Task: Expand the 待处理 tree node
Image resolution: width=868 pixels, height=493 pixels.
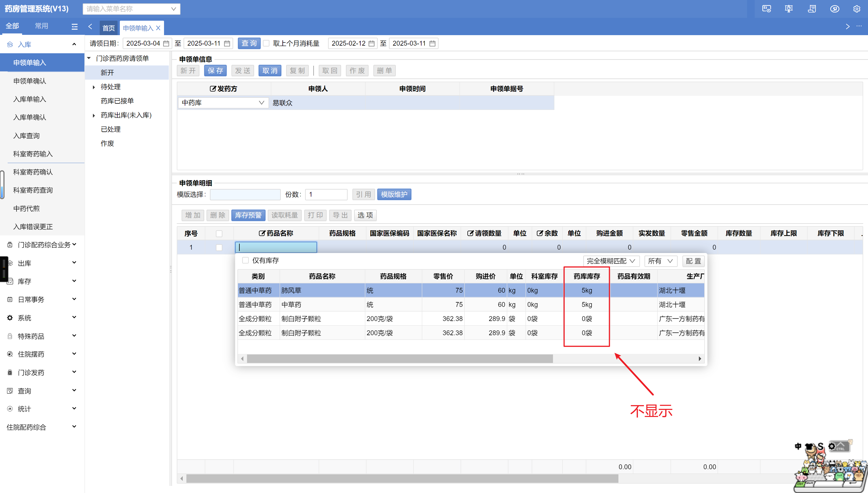Action: pos(94,87)
